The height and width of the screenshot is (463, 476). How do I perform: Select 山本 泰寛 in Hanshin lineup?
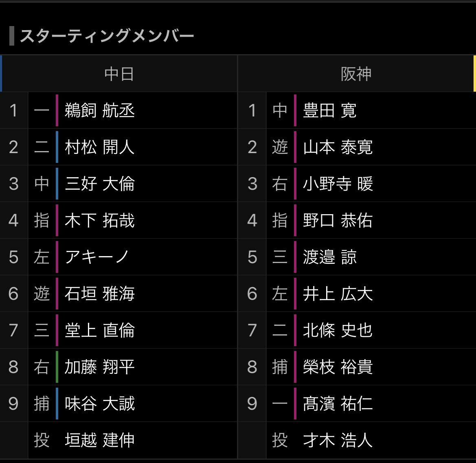338,147
